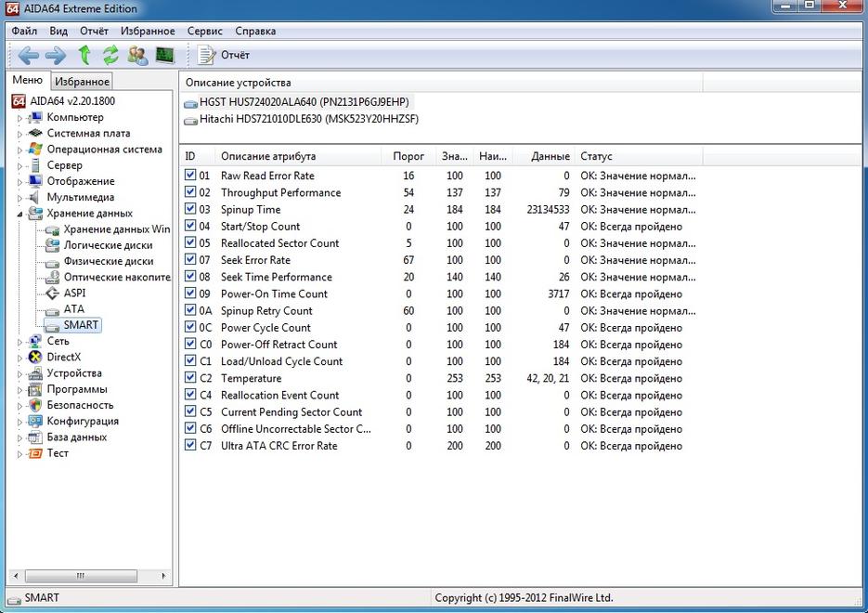Click the green up-level arrow icon
The height and width of the screenshot is (613, 868).
(84, 55)
